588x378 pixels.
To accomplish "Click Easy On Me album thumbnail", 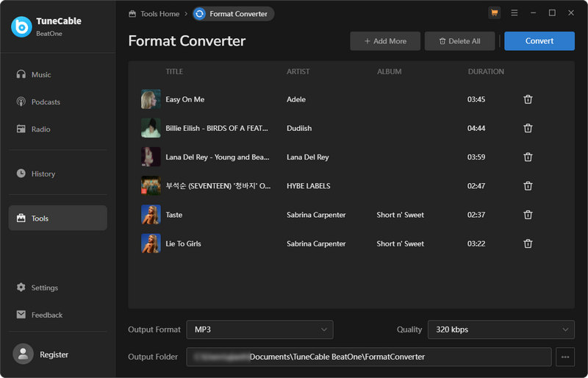I will click(x=151, y=99).
